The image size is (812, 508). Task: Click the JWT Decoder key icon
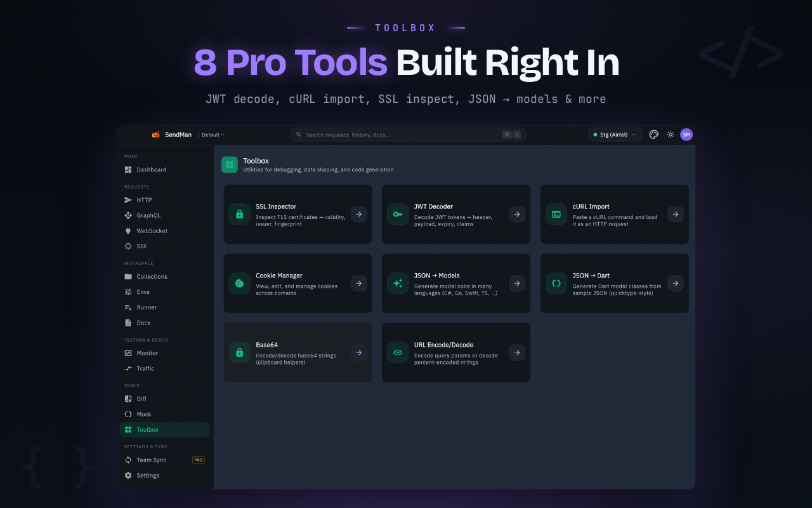click(398, 215)
